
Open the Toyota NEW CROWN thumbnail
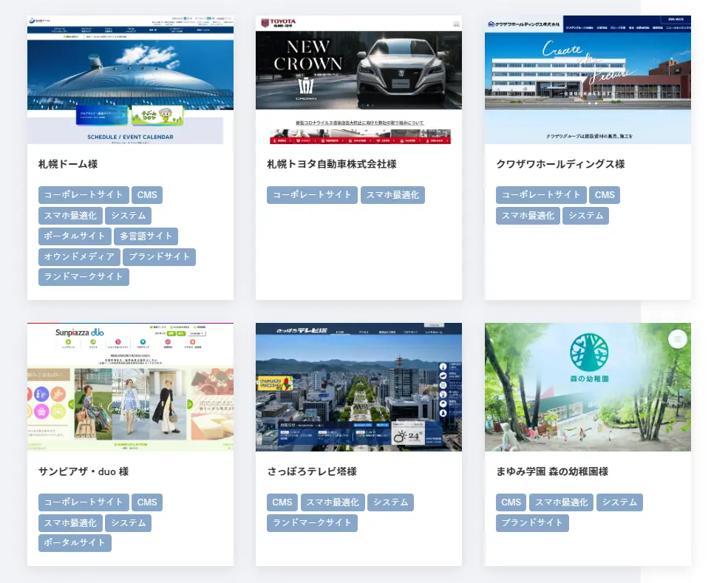pos(358,80)
